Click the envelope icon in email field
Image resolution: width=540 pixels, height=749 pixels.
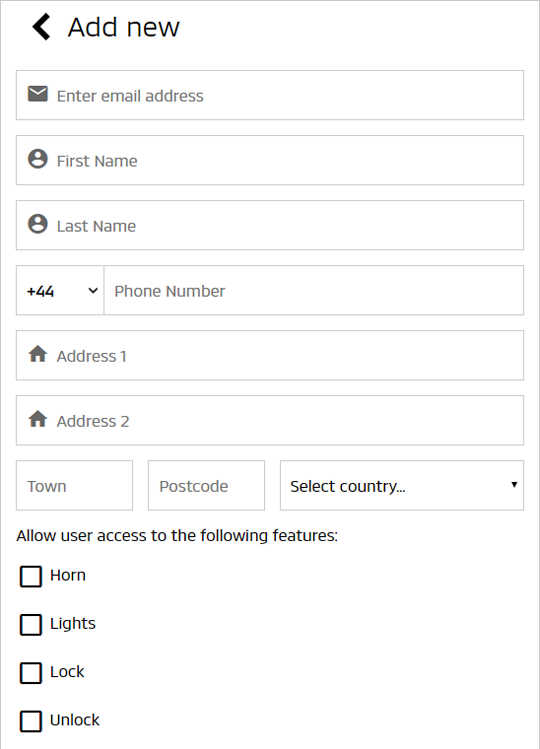click(38, 94)
